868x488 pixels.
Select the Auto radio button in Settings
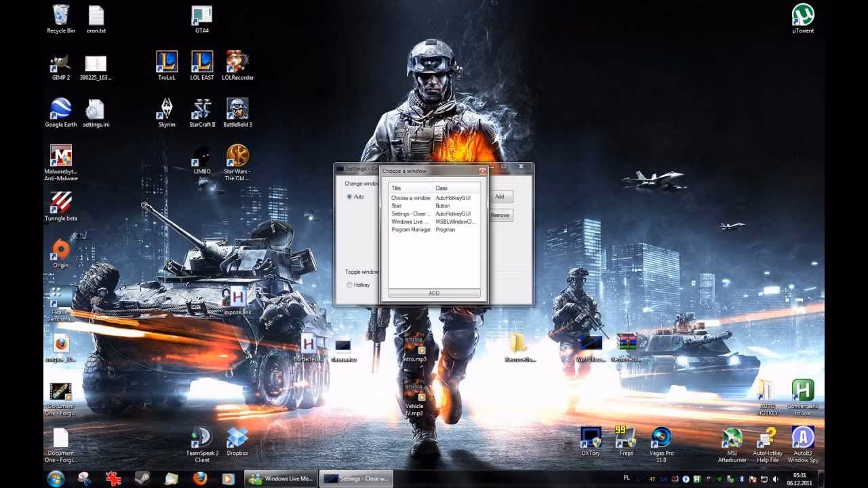point(349,197)
